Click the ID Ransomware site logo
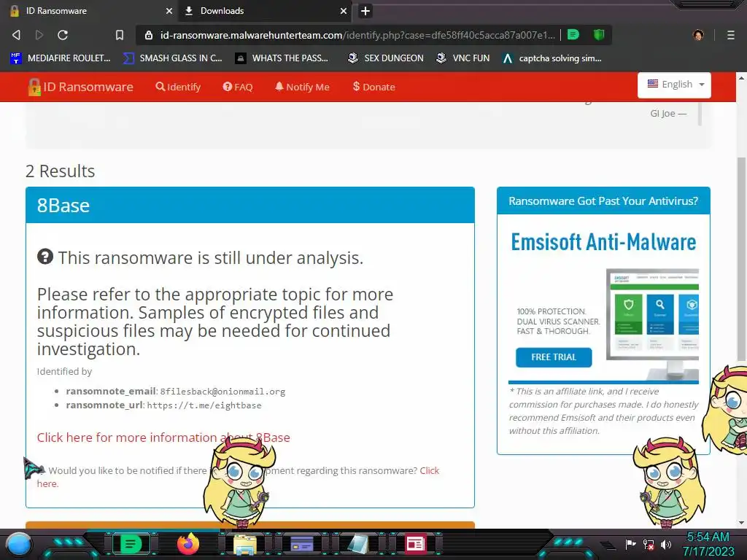The image size is (747, 560). coord(80,87)
